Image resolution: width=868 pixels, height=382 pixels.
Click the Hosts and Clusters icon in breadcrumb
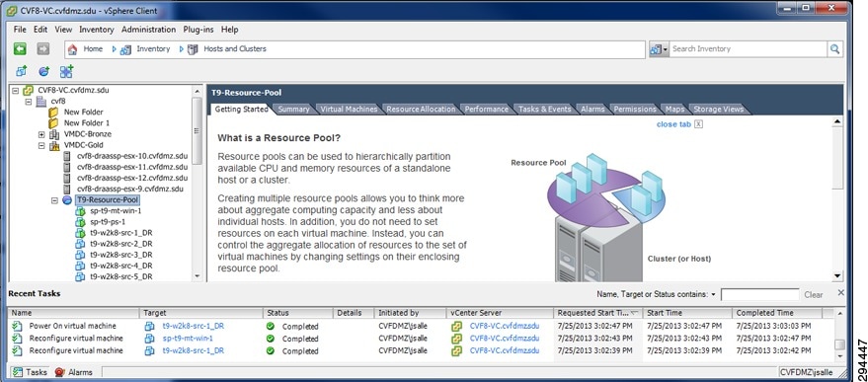point(193,49)
